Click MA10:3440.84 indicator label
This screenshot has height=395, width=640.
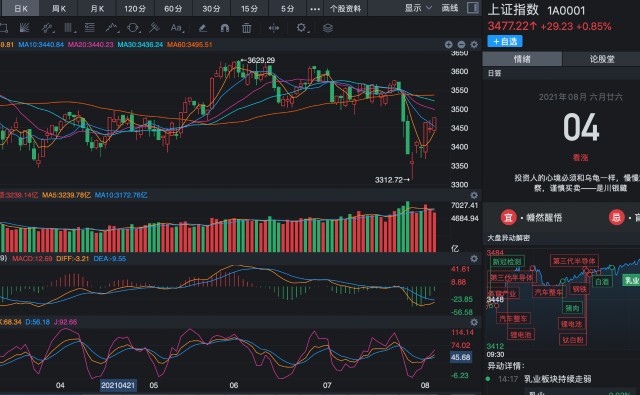click(x=41, y=44)
